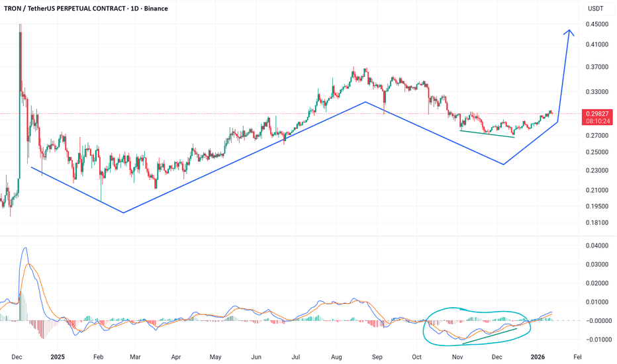Viewport: 617px width, 364px height.
Task: Click the Sep label on the time axis
Action: (x=377, y=355)
